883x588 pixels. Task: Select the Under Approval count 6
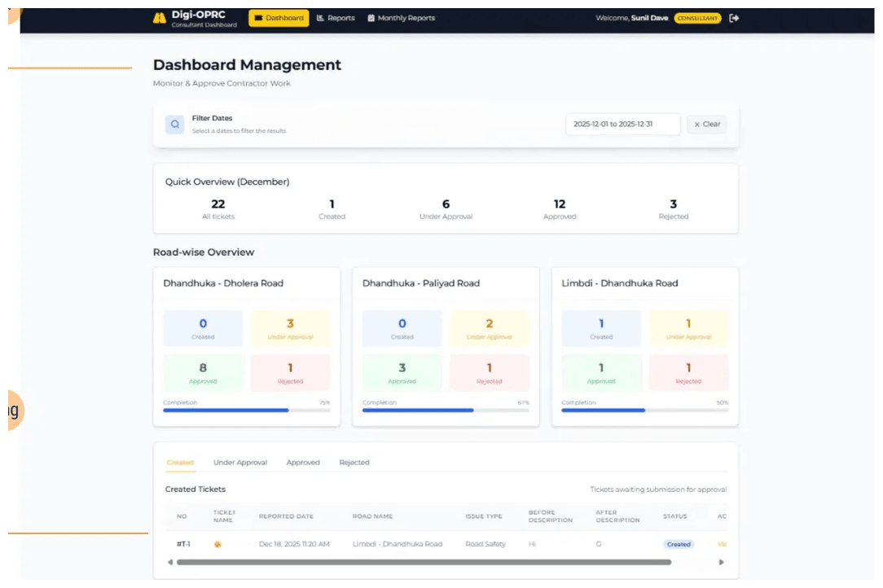pos(446,204)
